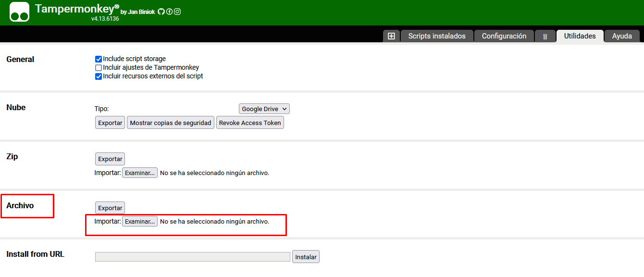Click the 'Install from URL' heading
This screenshot has width=644, height=277.
tap(35, 254)
